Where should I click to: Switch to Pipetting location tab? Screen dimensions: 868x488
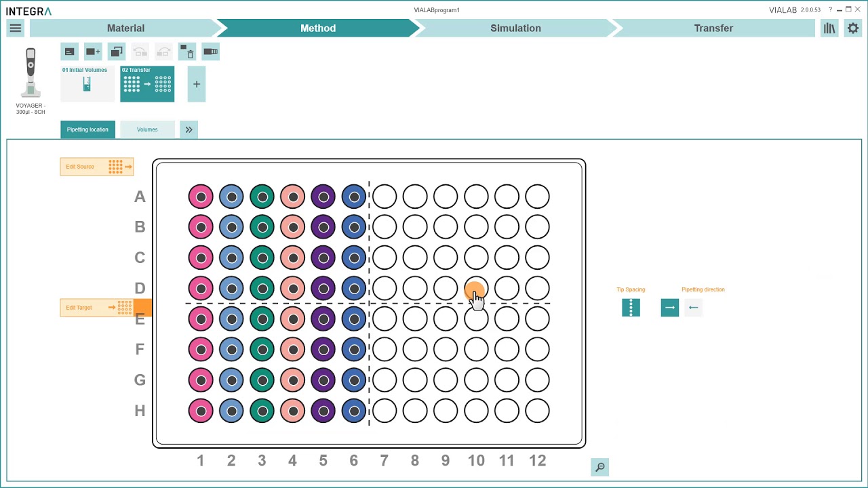pos(87,129)
